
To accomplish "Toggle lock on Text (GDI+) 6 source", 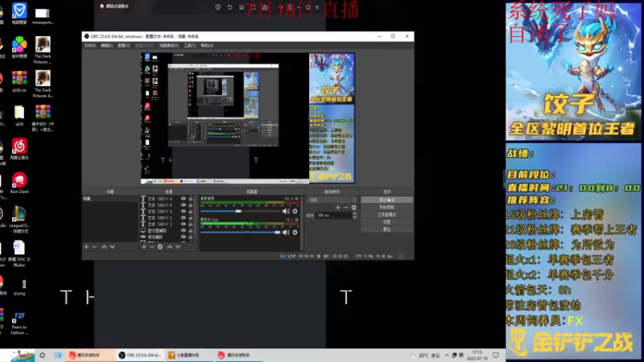I will (x=190, y=199).
